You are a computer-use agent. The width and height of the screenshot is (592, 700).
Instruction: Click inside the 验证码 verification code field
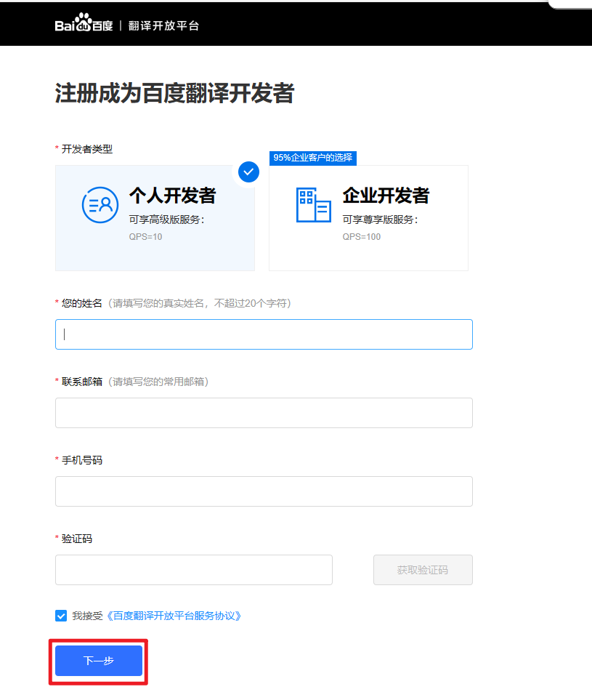(x=193, y=570)
